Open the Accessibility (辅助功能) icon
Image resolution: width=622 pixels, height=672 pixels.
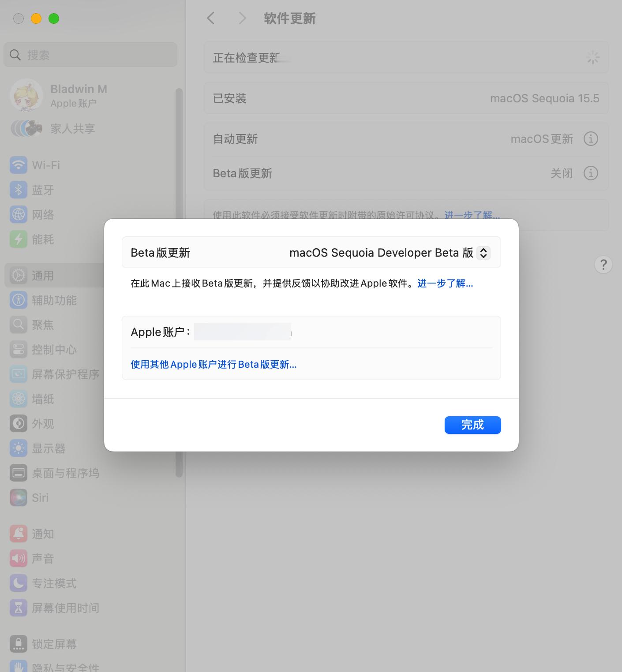[18, 300]
